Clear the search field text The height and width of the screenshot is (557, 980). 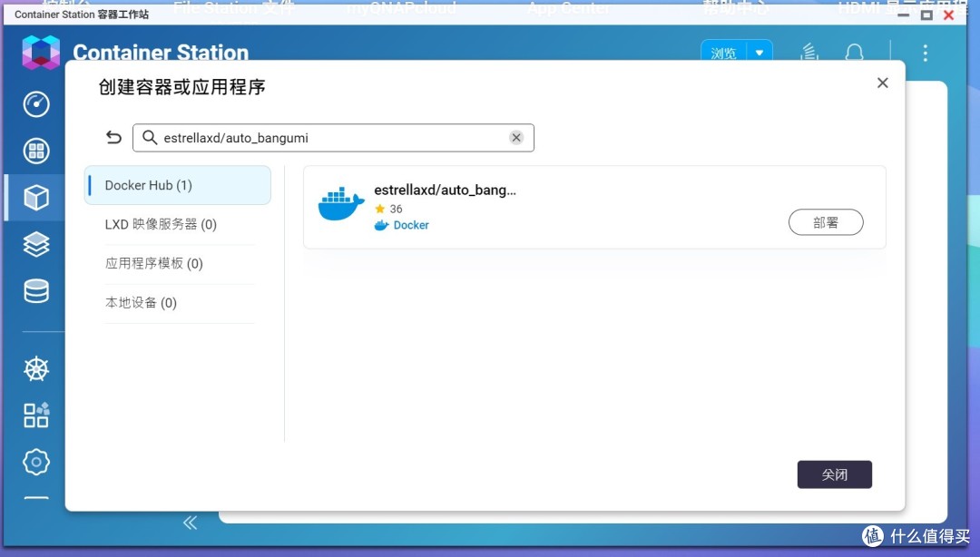(516, 138)
